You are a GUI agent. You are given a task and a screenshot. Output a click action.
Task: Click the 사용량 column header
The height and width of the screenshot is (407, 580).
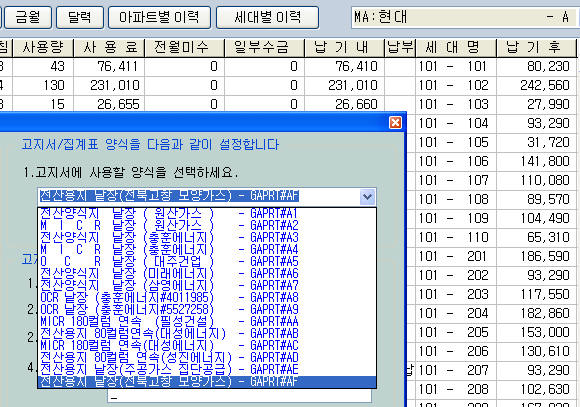(43, 48)
